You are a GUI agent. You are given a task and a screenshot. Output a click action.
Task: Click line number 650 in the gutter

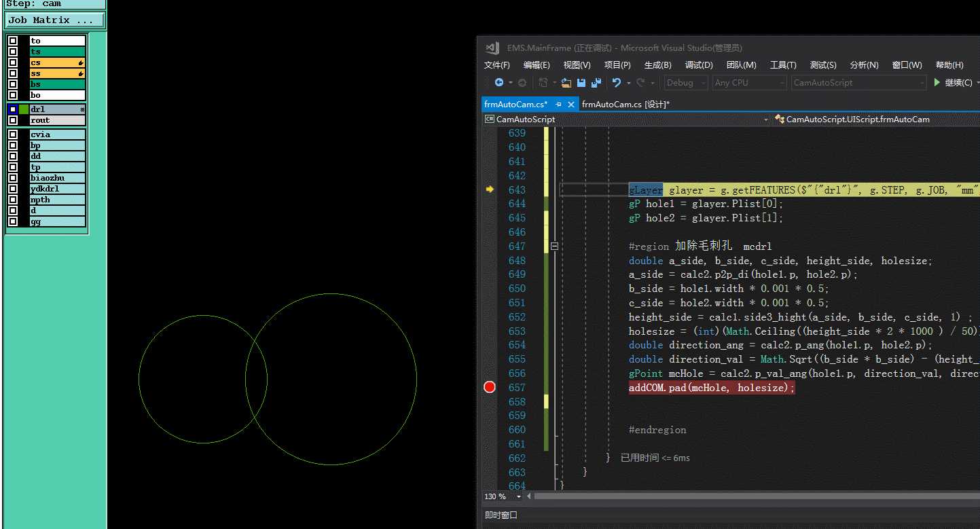pyautogui.click(x=517, y=289)
